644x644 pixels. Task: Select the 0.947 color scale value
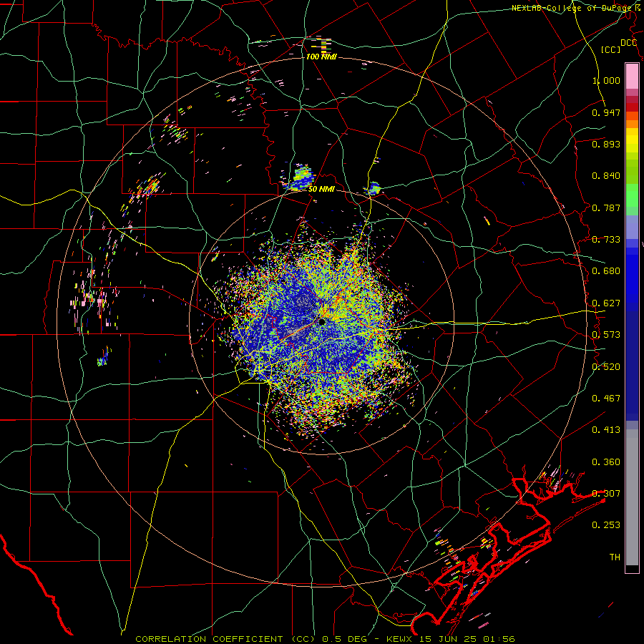[x=606, y=112]
